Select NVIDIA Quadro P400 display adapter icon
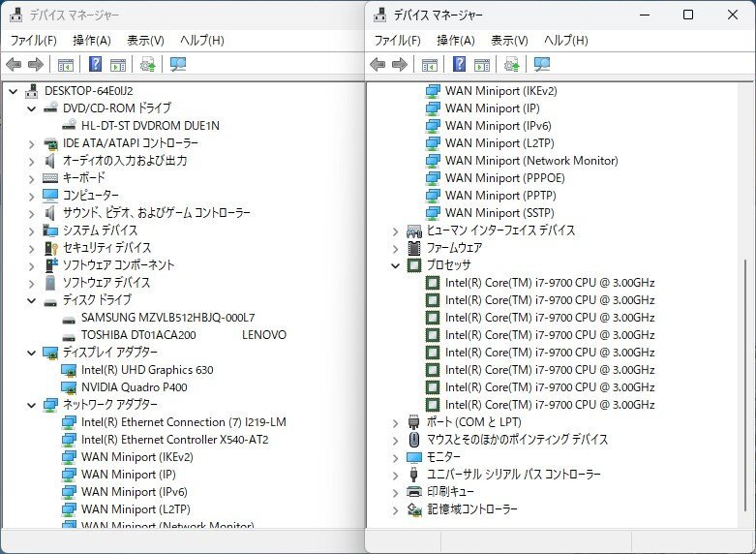Screen dimensions: 756x554 pos(69,387)
